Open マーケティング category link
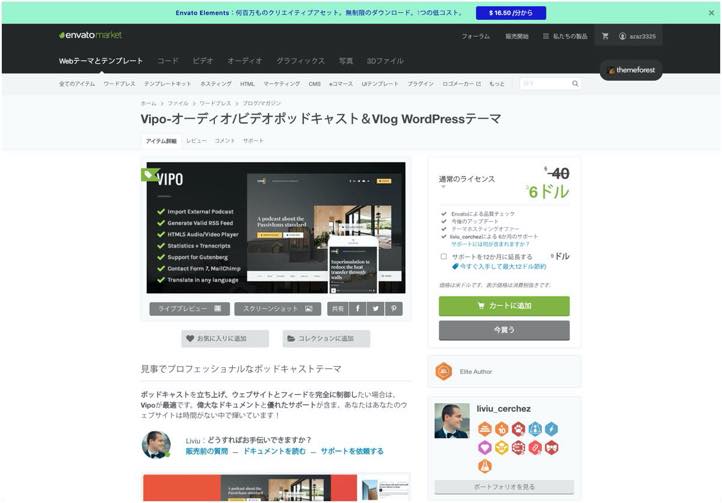Screen dimensions: 722x503 (x=282, y=84)
